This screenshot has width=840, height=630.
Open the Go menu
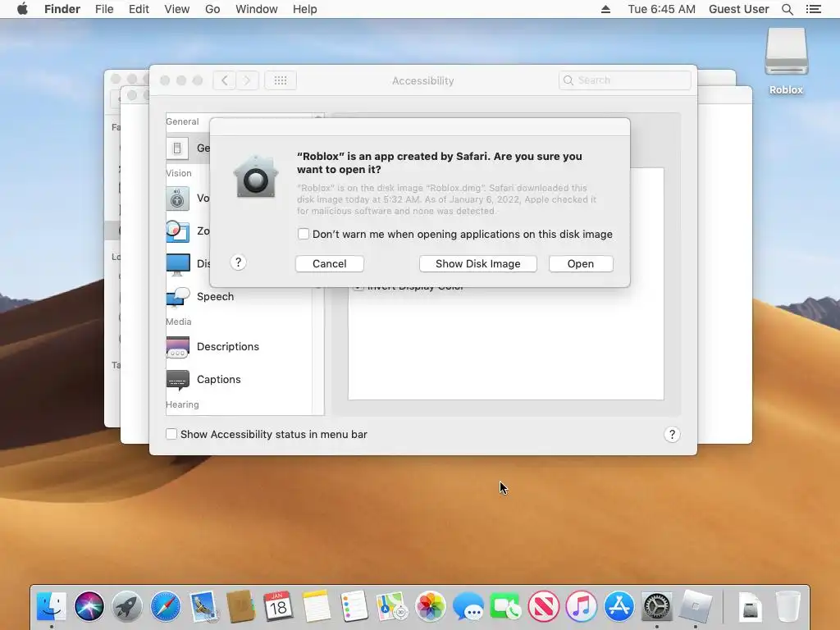[x=212, y=9]
